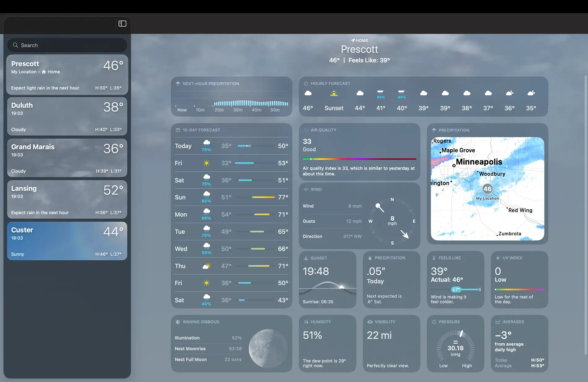Click the cloudy-night icon above 35° hour
The height and width of the screenshot is (382, 588).
[531, 93]
